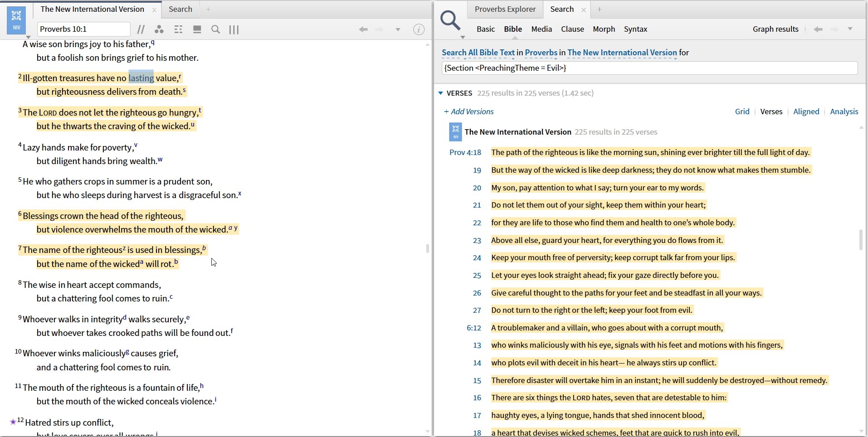Click Graph results button
Image resolution: width=868 pixels, height=437 pixels.
[x=775, y=29]
